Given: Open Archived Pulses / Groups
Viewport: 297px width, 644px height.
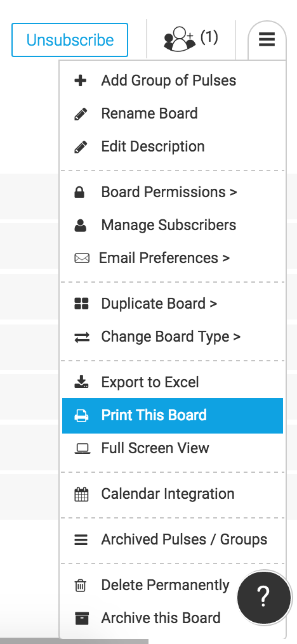Looking at the screenshot, I should coord(184,539).
